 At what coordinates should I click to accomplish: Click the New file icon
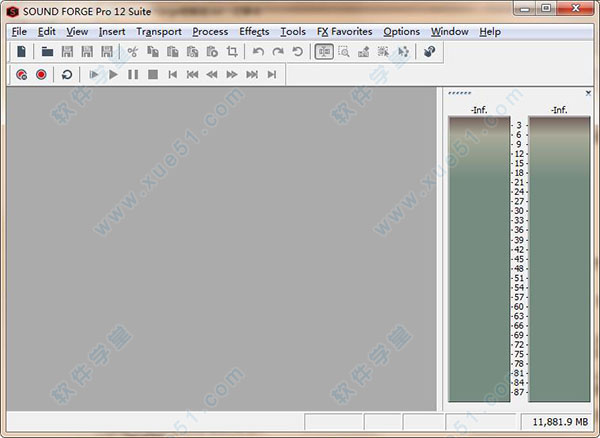point(21,52)
